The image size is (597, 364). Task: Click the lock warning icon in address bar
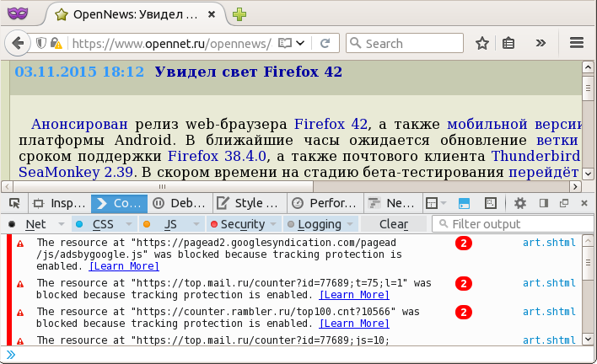(x=56, y=43)
